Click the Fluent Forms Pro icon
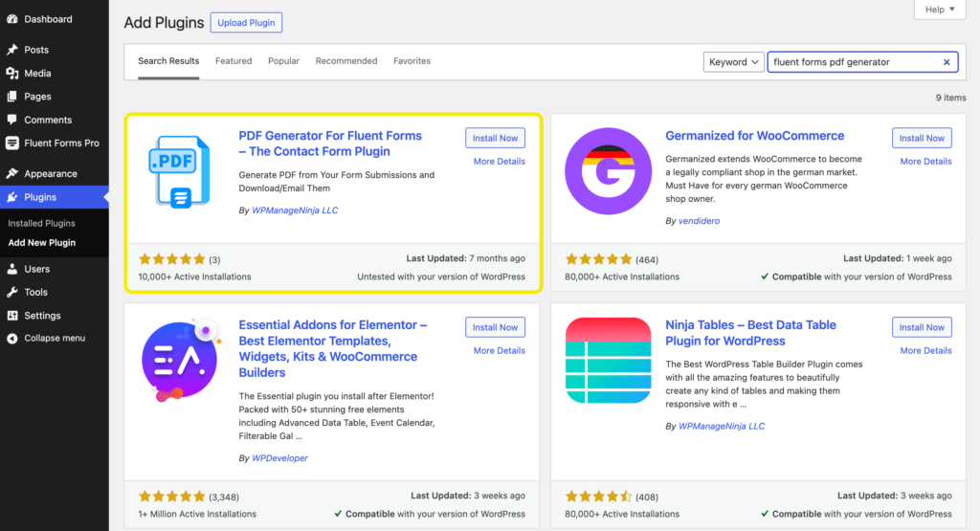Screen dimensions: 980x531 pos(11,144)
